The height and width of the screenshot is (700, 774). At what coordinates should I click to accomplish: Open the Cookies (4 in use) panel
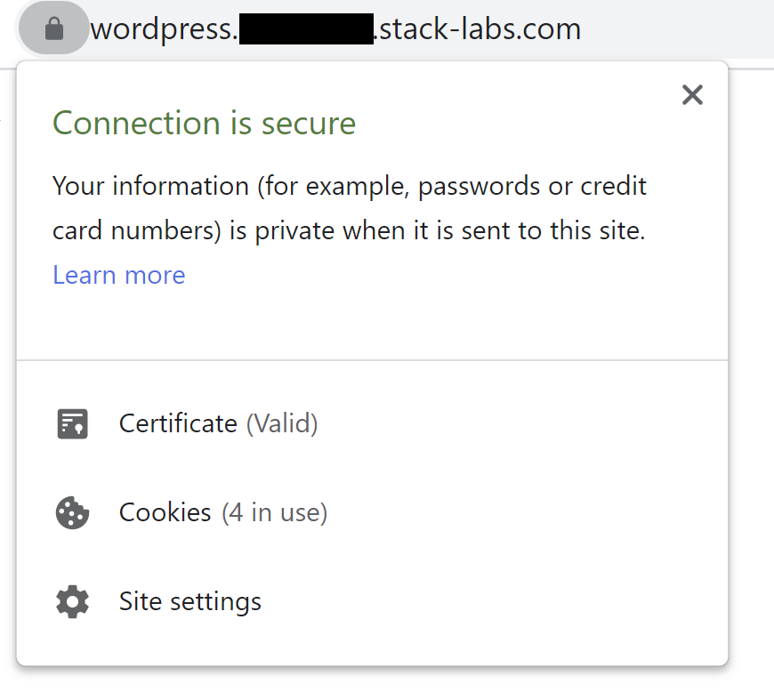(222, 512)
